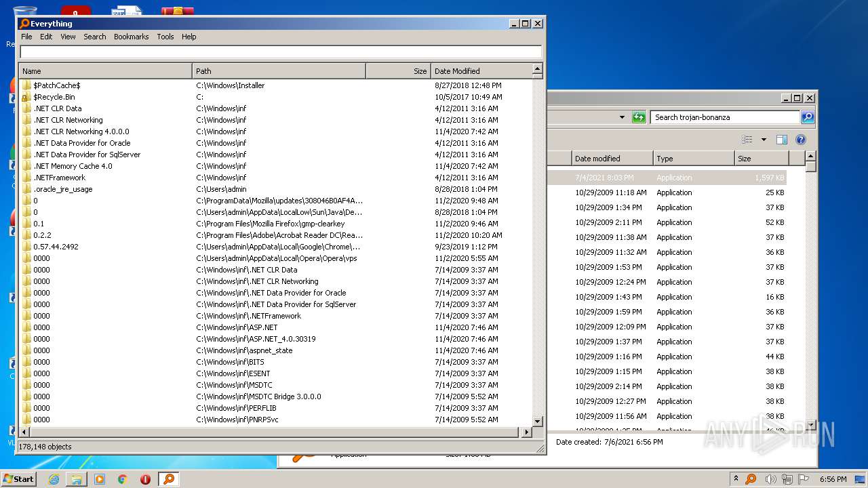The width and height of the screenshot is (868, 488).
Task: Sort Explorer files by Size column
Action: pyautogui.click(x=762, y=159)
